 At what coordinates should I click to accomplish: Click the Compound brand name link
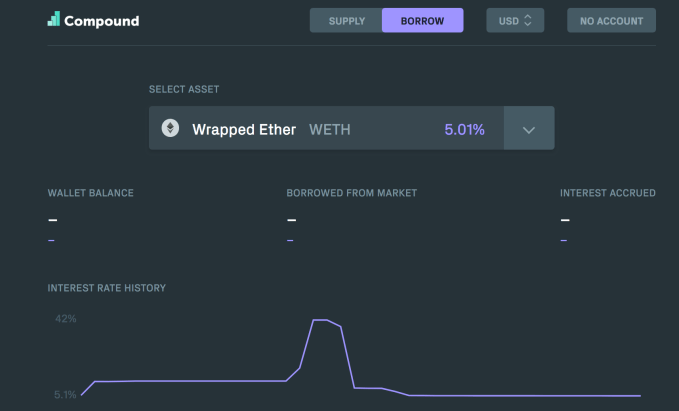click(x=101, y=20)
